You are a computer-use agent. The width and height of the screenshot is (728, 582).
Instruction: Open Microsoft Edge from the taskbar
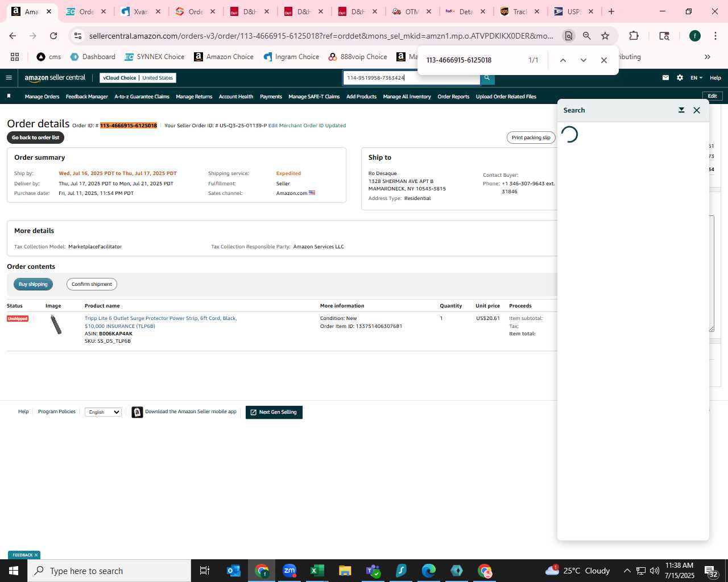(x=429, y=571)
